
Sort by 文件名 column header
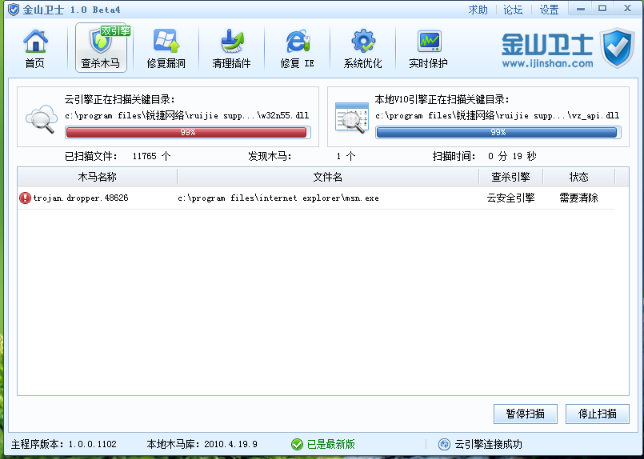click(x=328, y=177)
